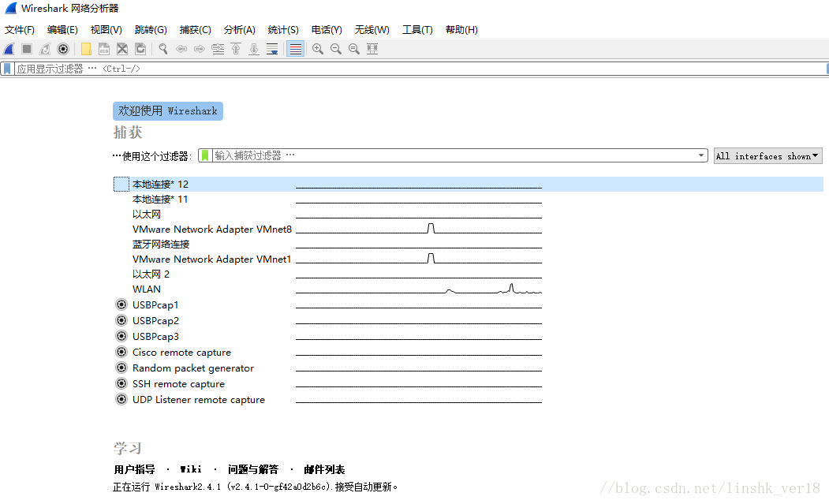
Task: Toggle packet list colorization icon
Action: pos(296,49)
